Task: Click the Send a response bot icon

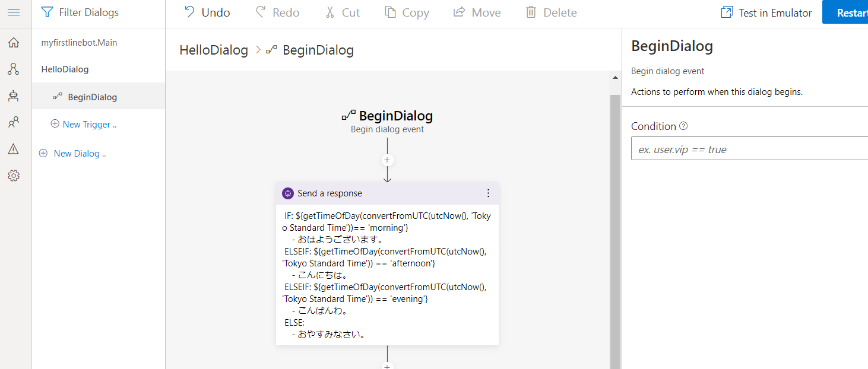Action: pyautogui.click(x=288, y=193)
